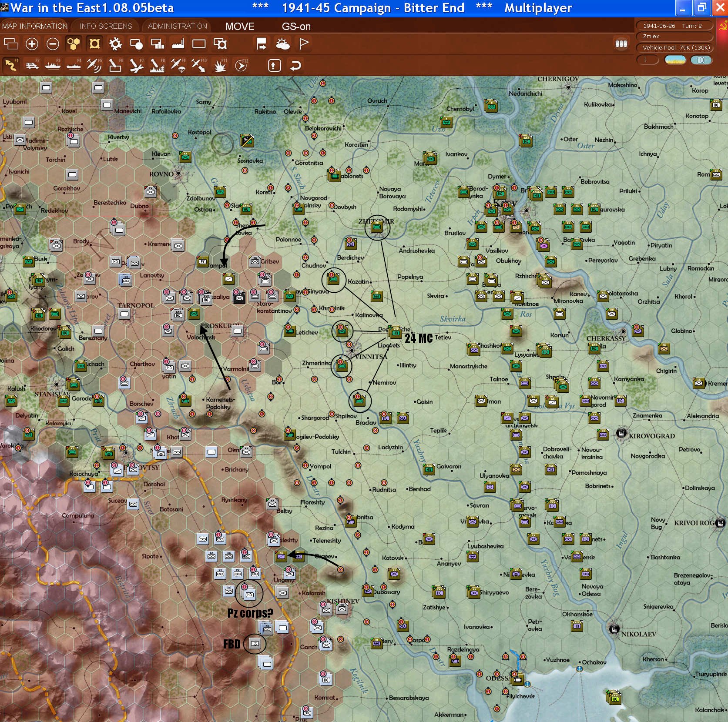Zoom in the map with plus icon
This screenshot has width=728, height=722.
pyautogui.click(x=32, y=43)
